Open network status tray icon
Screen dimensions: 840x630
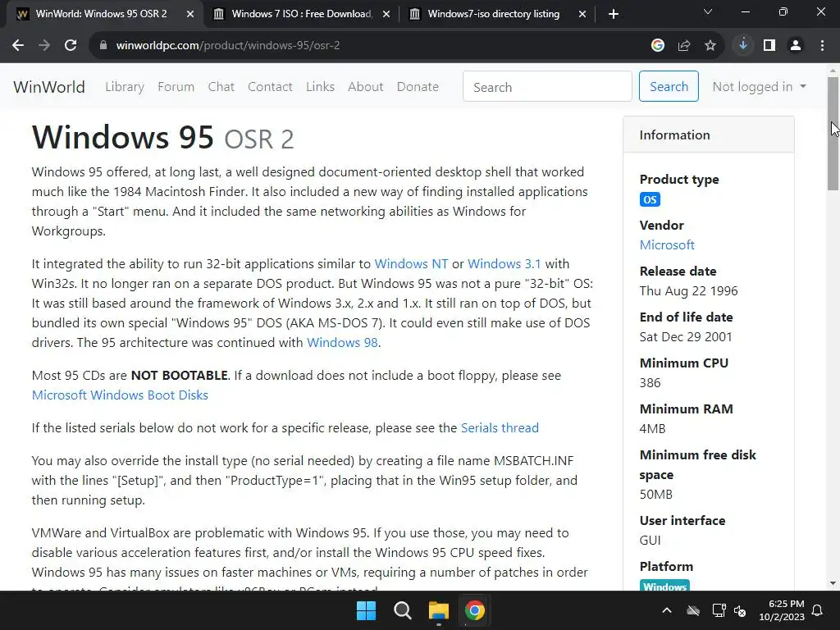[x=719, y=610]
